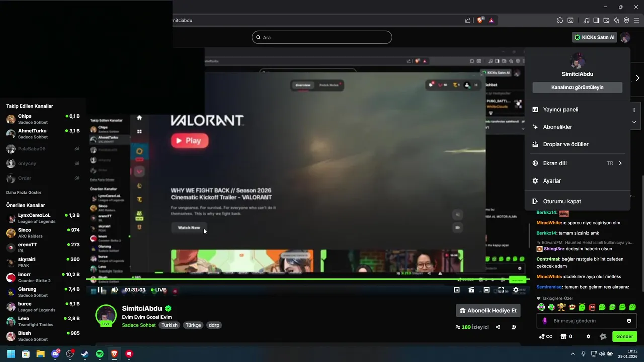Screen dimensions: 644x362
Task: Open the browser extensions puzzle icon
Action: [560, 20]
